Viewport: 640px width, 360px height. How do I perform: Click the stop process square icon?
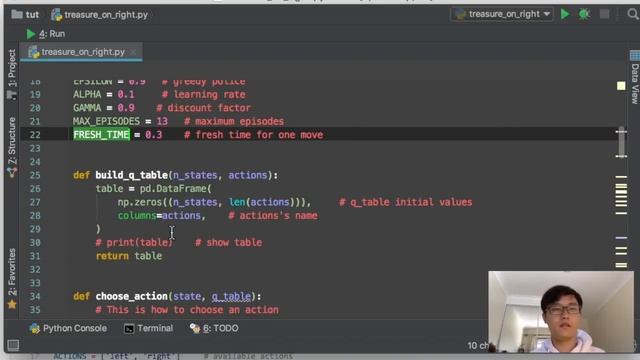pyautogui.click(x=604, y=14)
